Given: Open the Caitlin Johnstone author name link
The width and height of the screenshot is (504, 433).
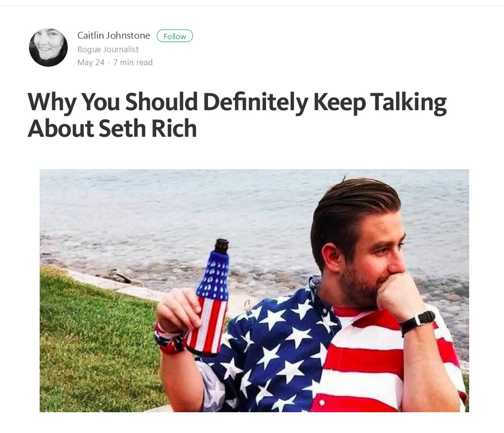Looking at the screenshot, I should click(x=114, y=35).
